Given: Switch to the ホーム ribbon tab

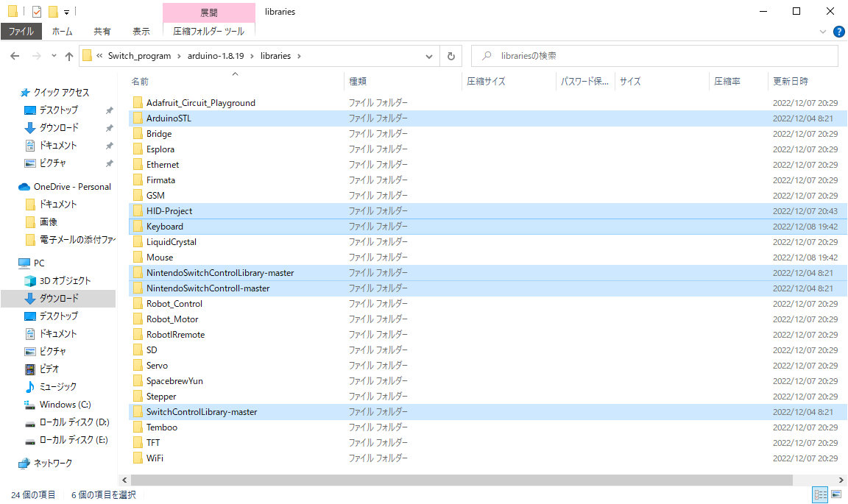Looking at the screenshot, I should pos(62,32).
